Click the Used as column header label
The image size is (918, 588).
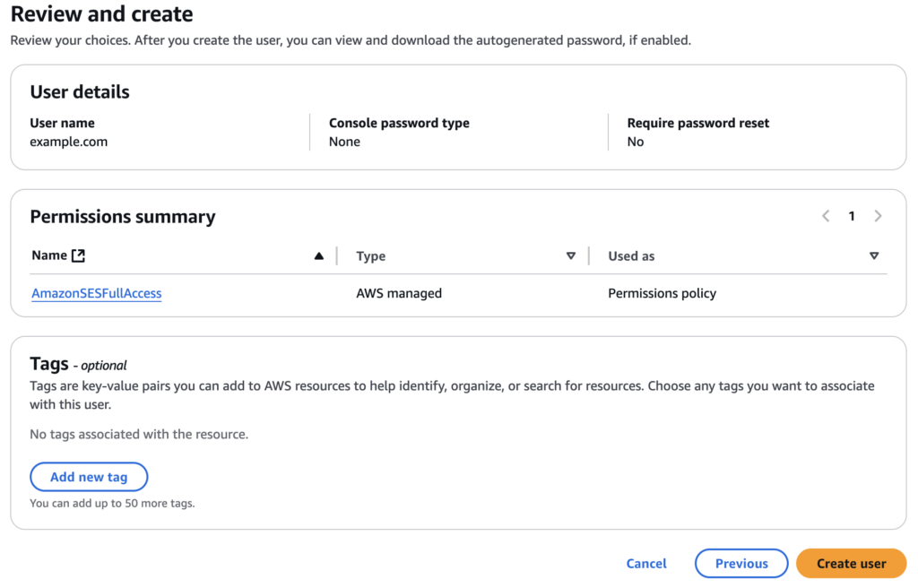pos(631,256)
